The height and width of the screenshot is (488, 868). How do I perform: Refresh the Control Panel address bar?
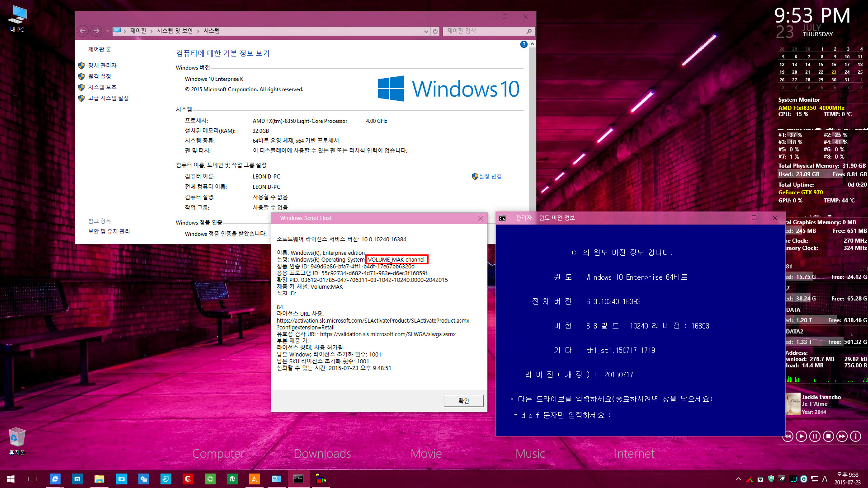click(x=435, y=31)
